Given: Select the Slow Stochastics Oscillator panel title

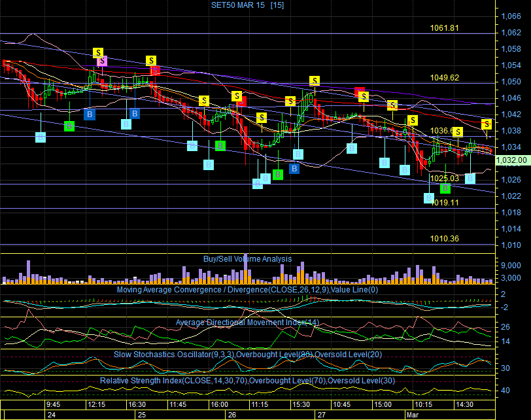Looking at the screenshot, I should pyautogui.click(x=248, y=355).
